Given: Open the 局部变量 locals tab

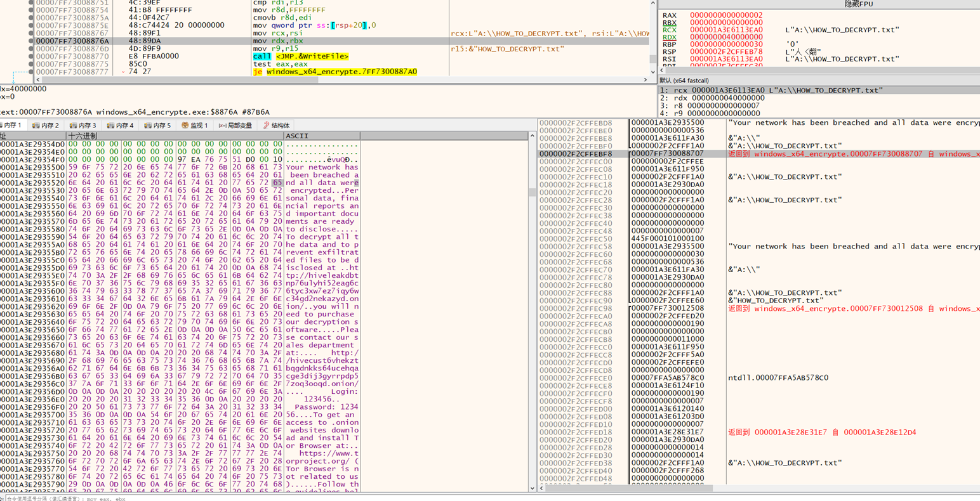Looking at the screenshot, I should (239, 125).
